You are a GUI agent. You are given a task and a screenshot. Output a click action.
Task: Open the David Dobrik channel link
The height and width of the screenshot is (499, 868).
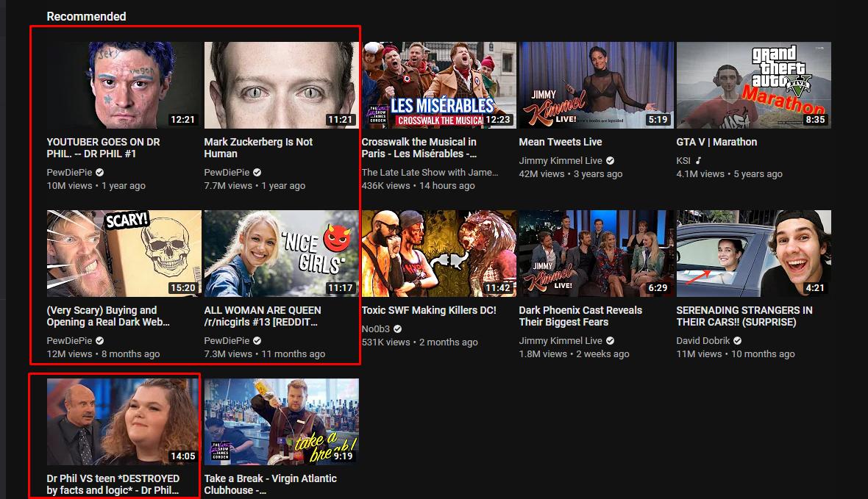(702, 341)
